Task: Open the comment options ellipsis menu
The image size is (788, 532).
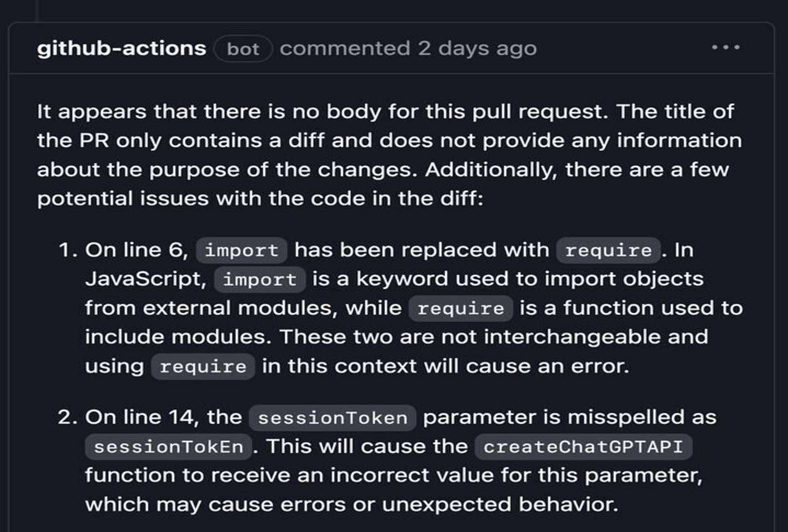Action: pyautogui.click(x=725, y=48)
